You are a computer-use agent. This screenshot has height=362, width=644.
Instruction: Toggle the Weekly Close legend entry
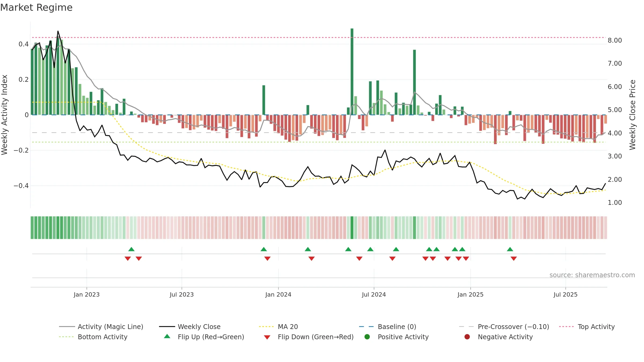click(x=190, y=327)
